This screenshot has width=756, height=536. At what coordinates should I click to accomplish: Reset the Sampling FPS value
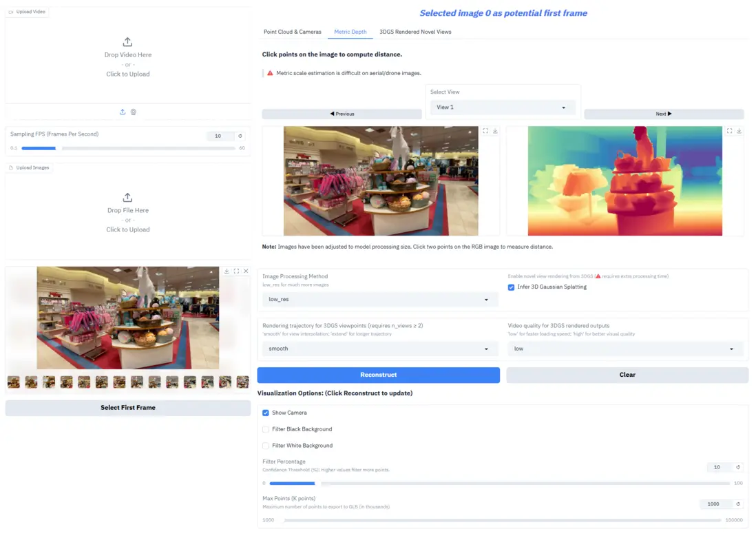click(x=240, y=136)
